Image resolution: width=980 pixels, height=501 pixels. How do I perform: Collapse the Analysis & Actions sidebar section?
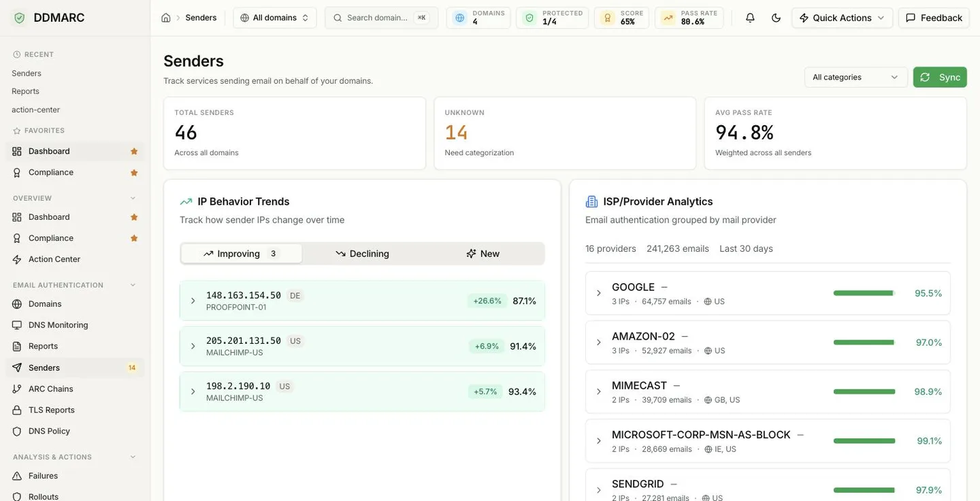click(x=133, y=457)
